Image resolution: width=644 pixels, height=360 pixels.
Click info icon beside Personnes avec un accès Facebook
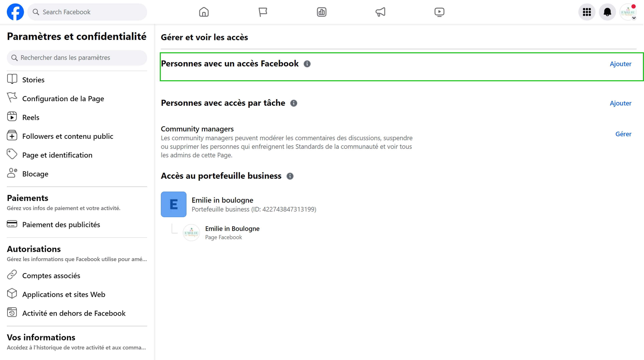307,64
